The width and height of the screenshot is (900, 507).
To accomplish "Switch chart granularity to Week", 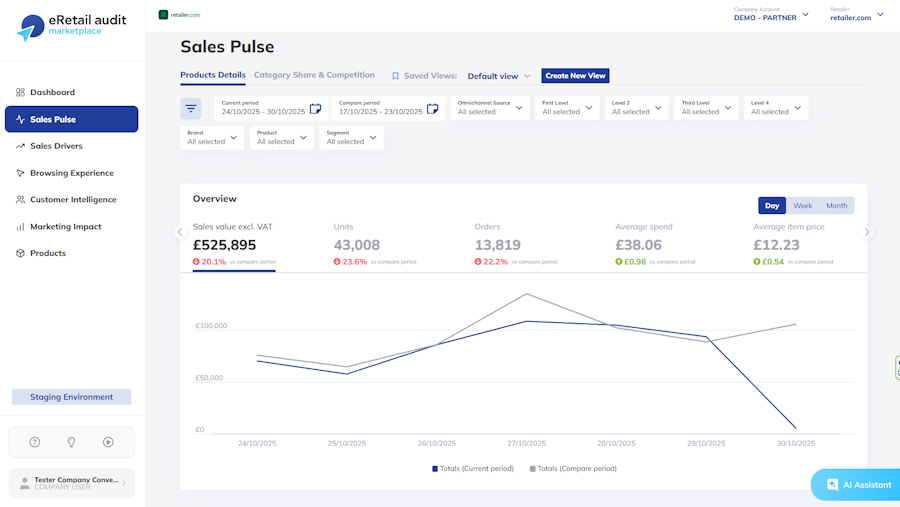I will (802, 206).
